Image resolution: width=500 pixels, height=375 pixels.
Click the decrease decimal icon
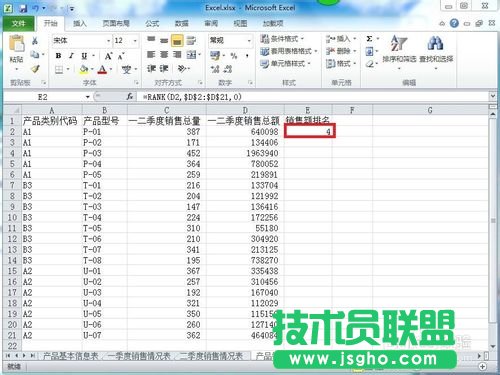tap(228, 69)
